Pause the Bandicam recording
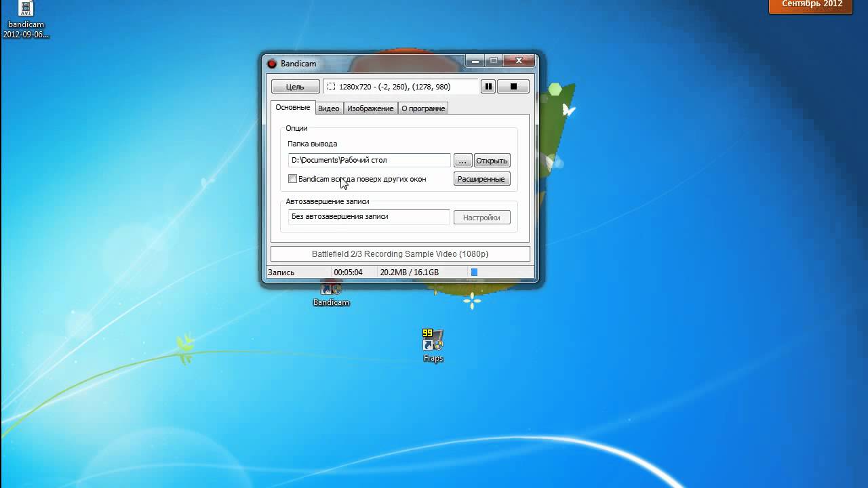 click(488, 87)
